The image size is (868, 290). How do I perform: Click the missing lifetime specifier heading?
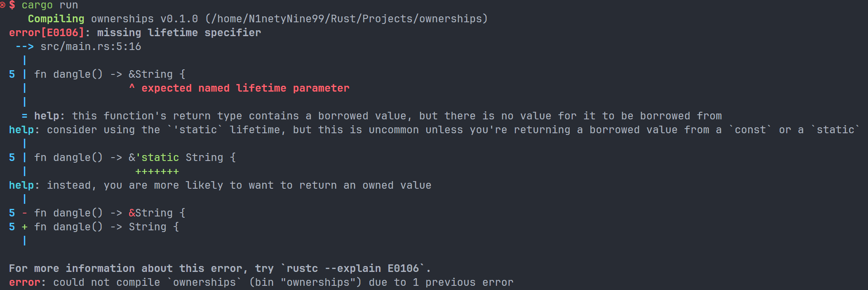[179, 33]
